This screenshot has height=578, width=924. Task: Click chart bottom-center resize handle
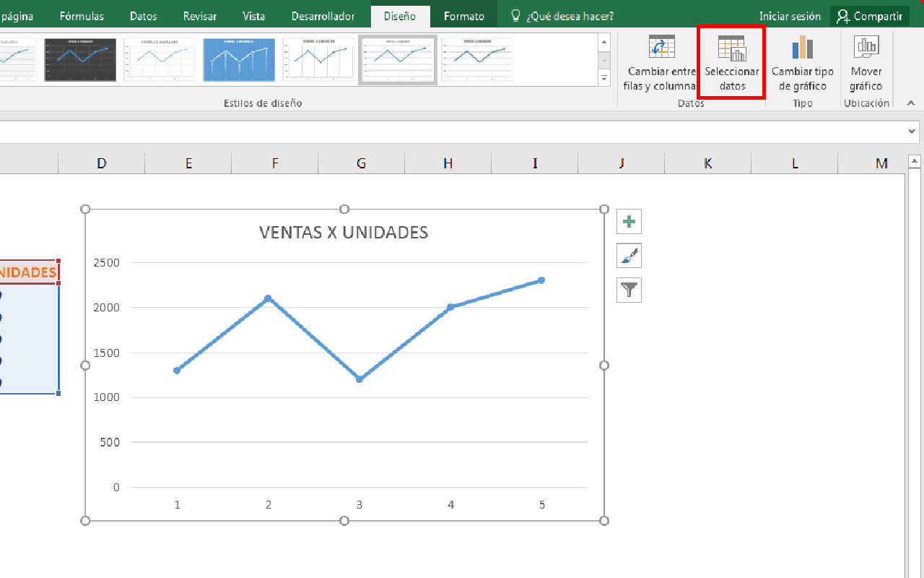(x=344, y=520)
